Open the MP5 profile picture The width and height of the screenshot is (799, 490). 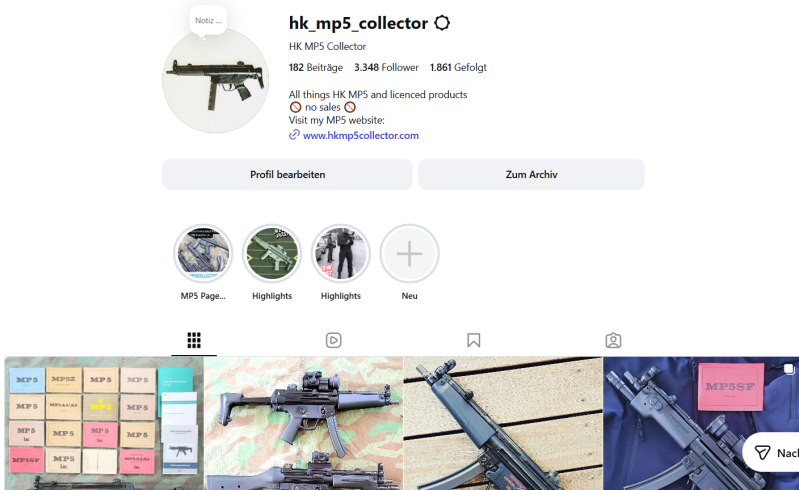[x=216, y=80]
